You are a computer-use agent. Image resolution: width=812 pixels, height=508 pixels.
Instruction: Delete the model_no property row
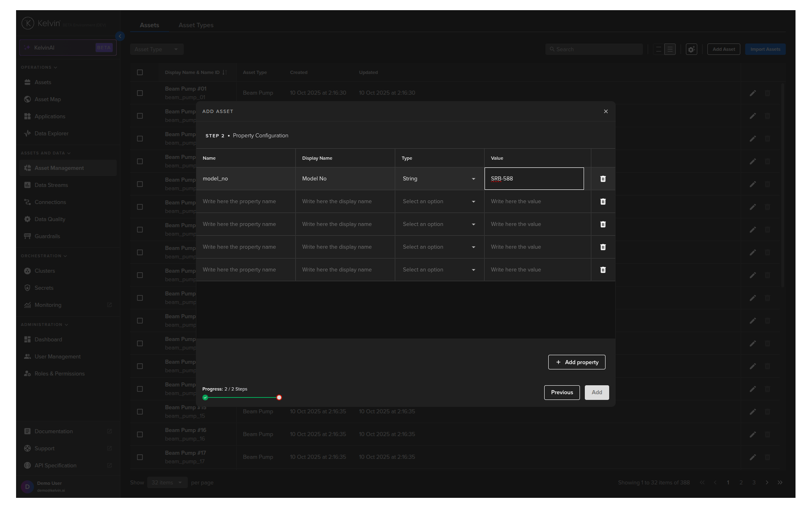click(603, 179)
